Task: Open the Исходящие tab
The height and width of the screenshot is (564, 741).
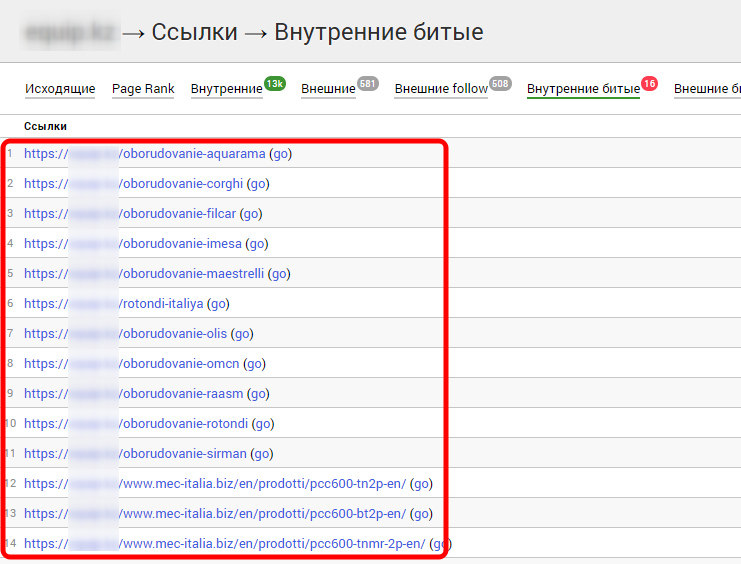Action: (60, 89)
